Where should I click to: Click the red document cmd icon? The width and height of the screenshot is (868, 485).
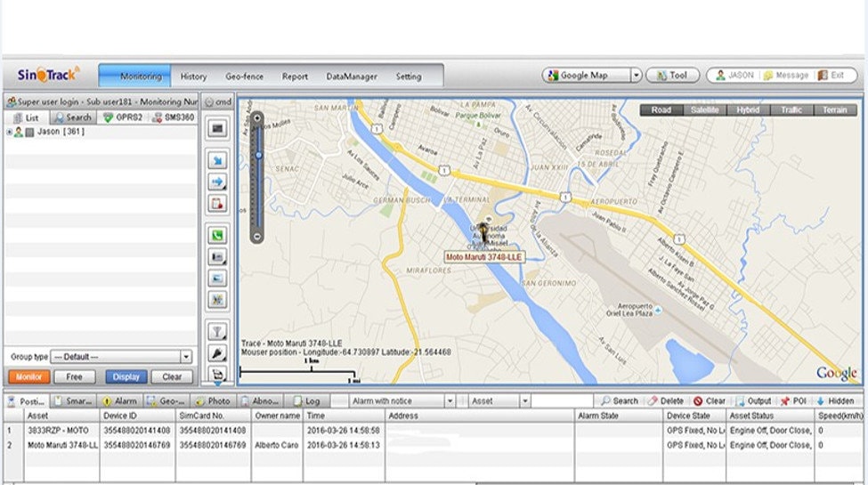[x=217, y=203]
